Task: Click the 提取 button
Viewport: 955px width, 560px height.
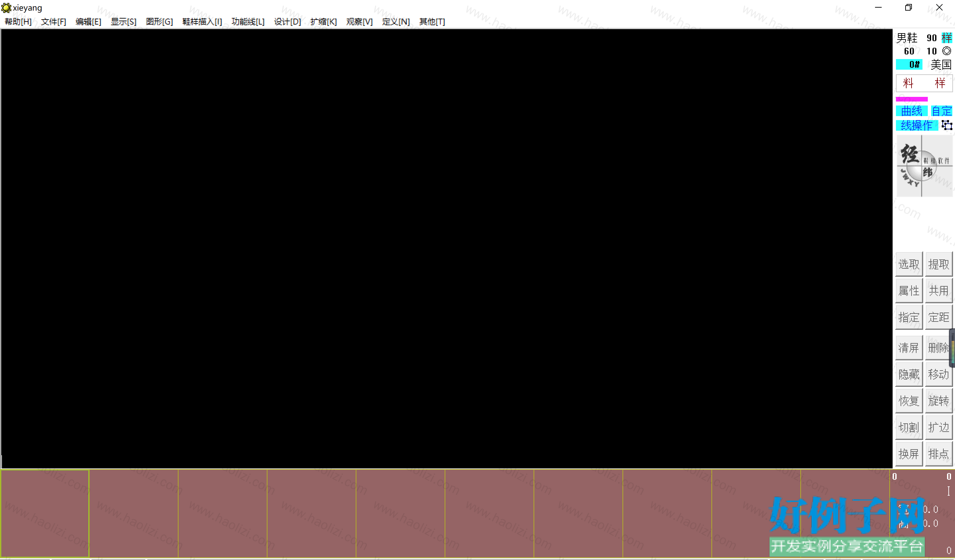Action: pos(938,264)
